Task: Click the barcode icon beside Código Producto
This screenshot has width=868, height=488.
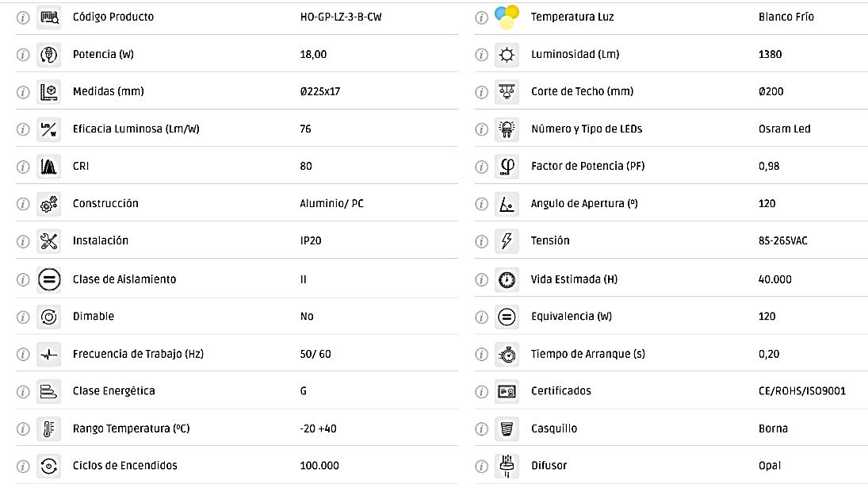Action: tap(49, 17)
